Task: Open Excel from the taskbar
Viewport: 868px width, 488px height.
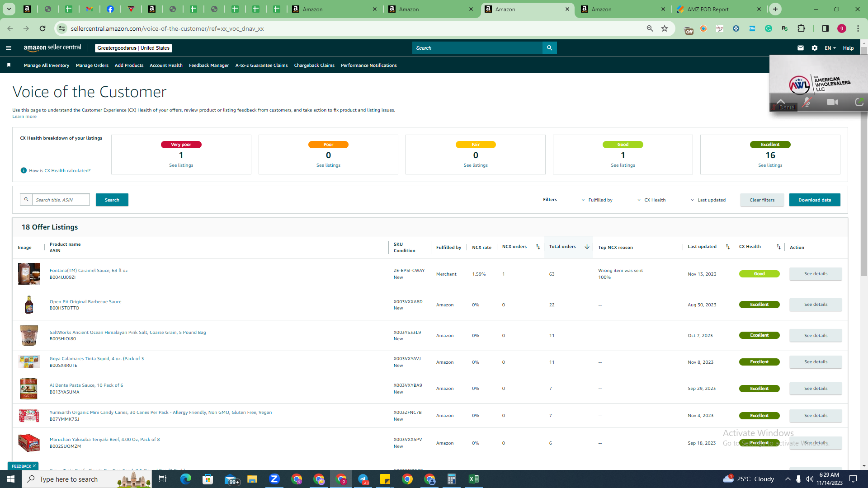Action: tap(474, 479)
